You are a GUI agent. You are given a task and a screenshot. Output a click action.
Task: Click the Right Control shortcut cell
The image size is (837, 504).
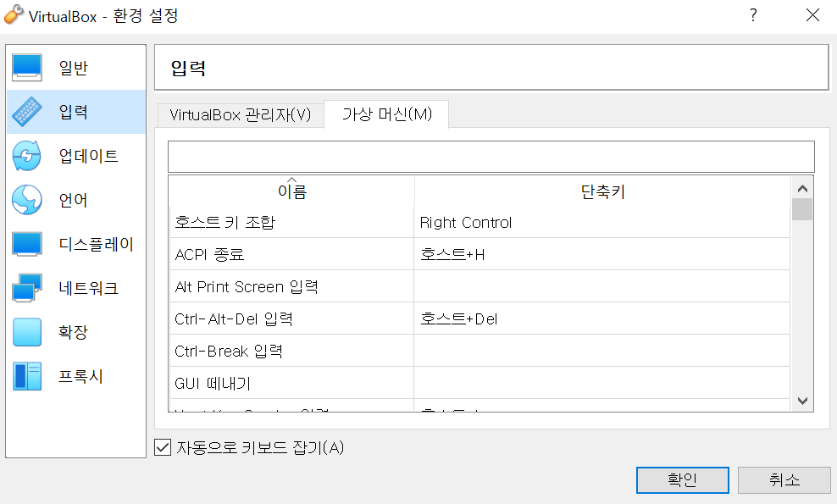[x=601, y=223]
